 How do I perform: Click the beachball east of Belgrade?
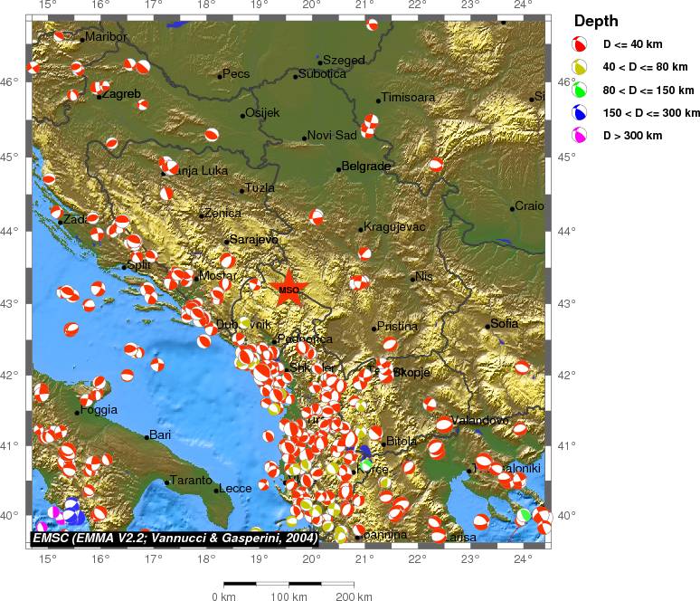(x=436, y=165)
